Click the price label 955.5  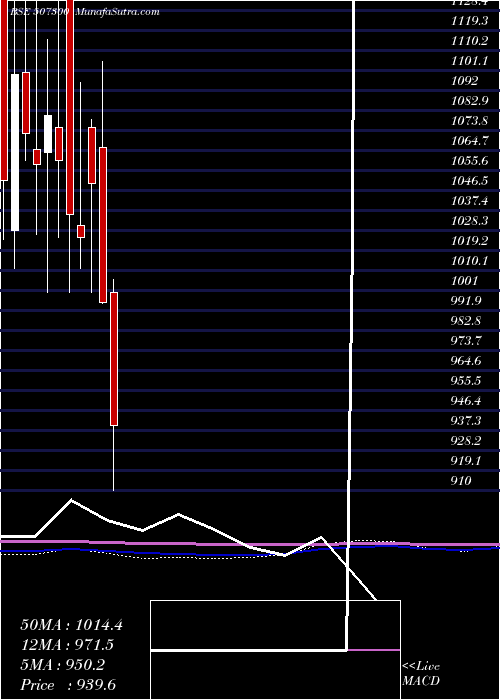coord(466,381)
